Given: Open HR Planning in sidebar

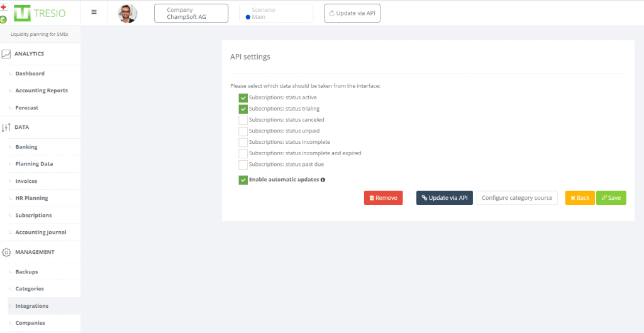Looking at the screenshot, I should tap(31, 198).
